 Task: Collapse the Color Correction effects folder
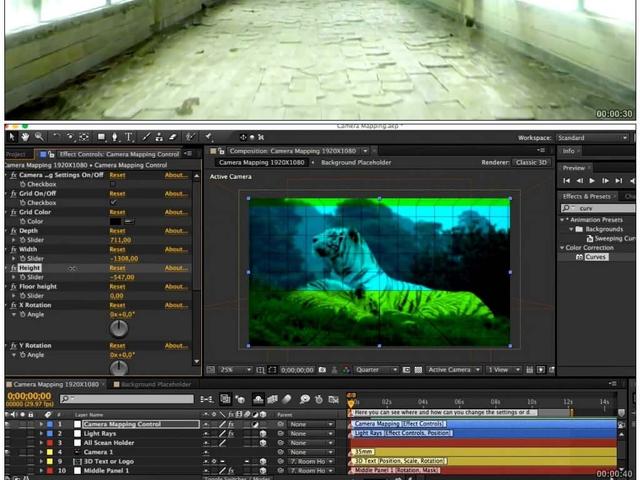(562, 248)
